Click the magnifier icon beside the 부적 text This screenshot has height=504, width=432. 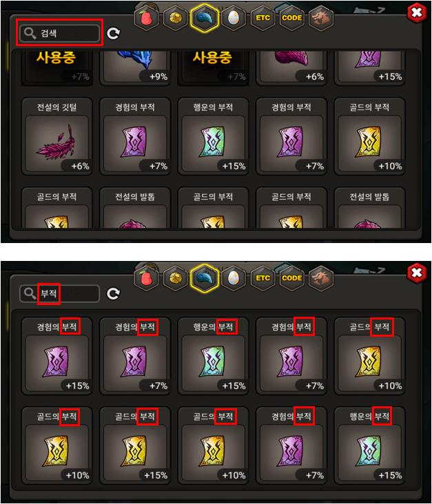coord(30,293)
